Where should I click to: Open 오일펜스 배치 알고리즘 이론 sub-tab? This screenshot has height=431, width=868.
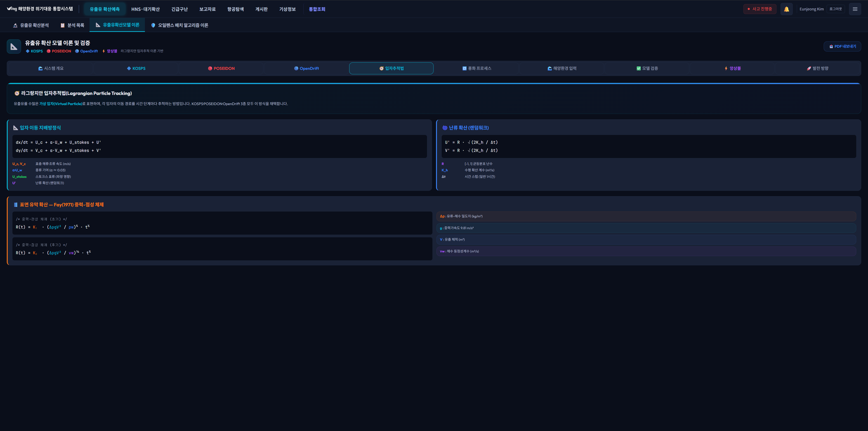coord(179,25)
